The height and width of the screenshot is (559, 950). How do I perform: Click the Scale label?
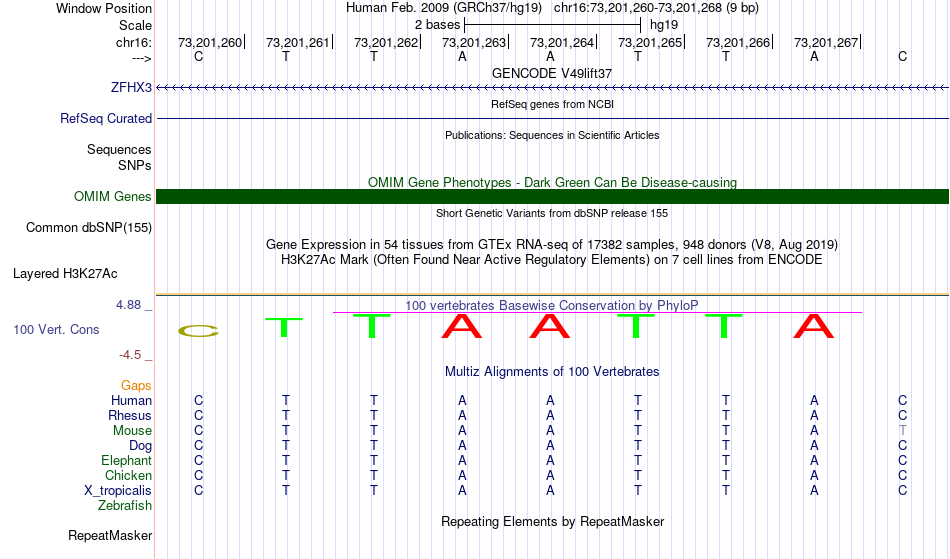tap(135, 25)
